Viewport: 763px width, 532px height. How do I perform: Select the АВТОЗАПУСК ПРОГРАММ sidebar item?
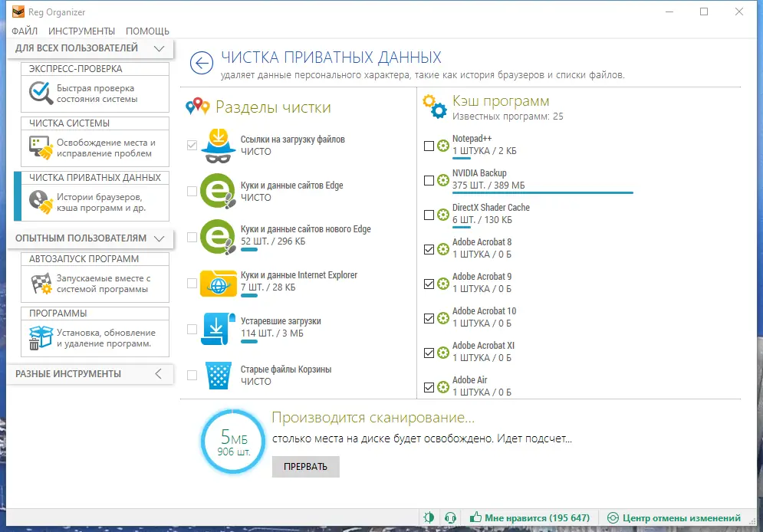(95, 277)
